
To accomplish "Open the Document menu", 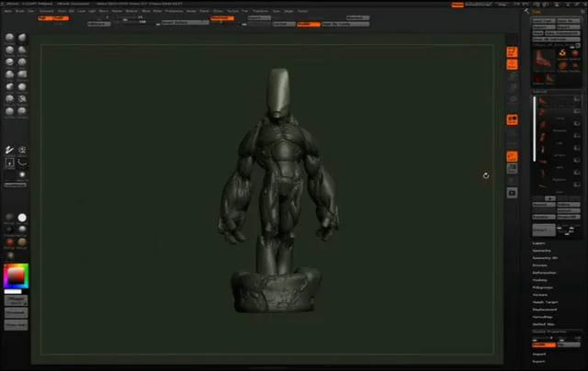I will [x=47, y=11].
